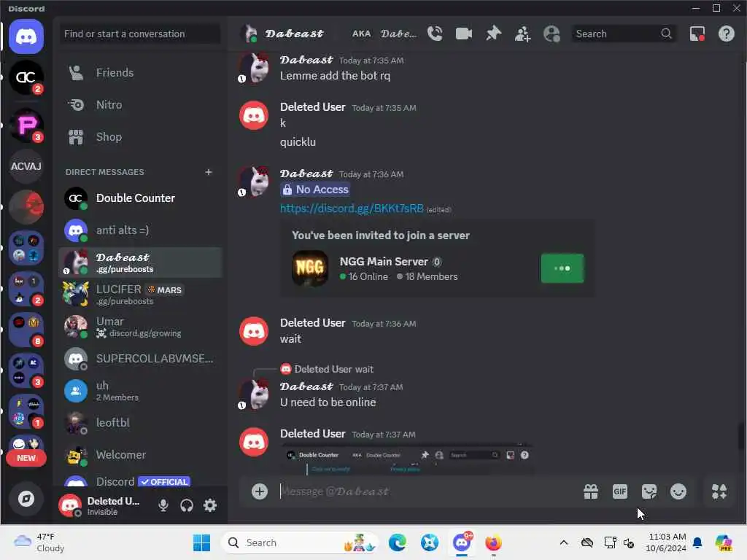Viewport: 747px width, 560px height.
Task: Open the clock showing 11:03 AM
Action: pos(667,542)
